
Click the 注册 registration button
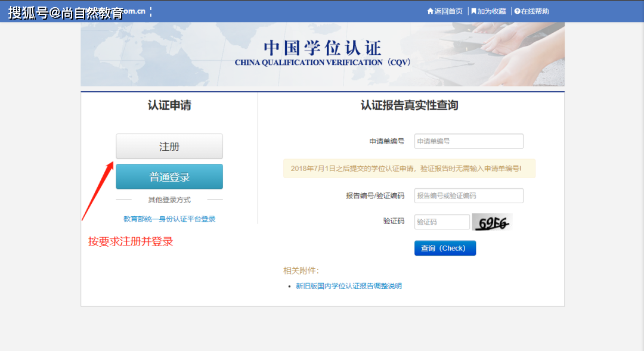click(x=169, y=146)
